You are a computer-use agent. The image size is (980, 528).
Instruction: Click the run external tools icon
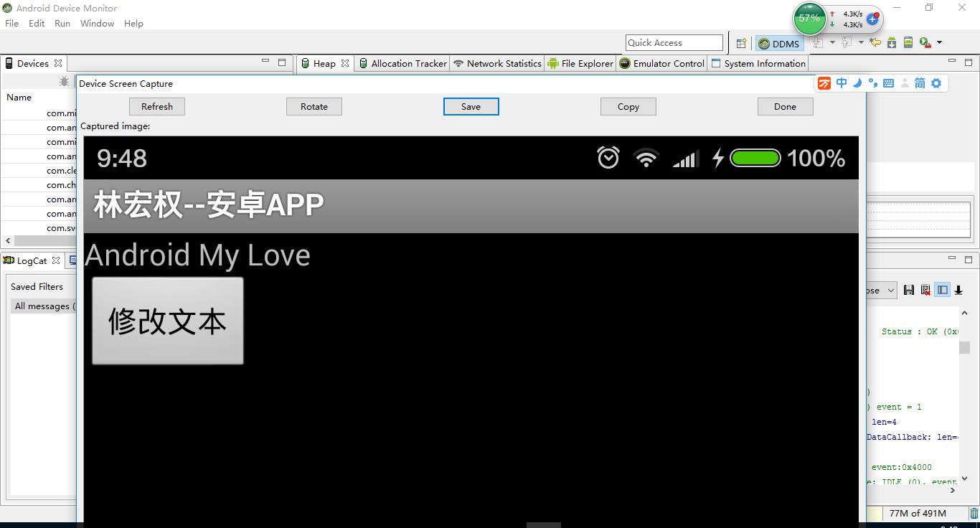pyautogui.click(x=925, y=42)
